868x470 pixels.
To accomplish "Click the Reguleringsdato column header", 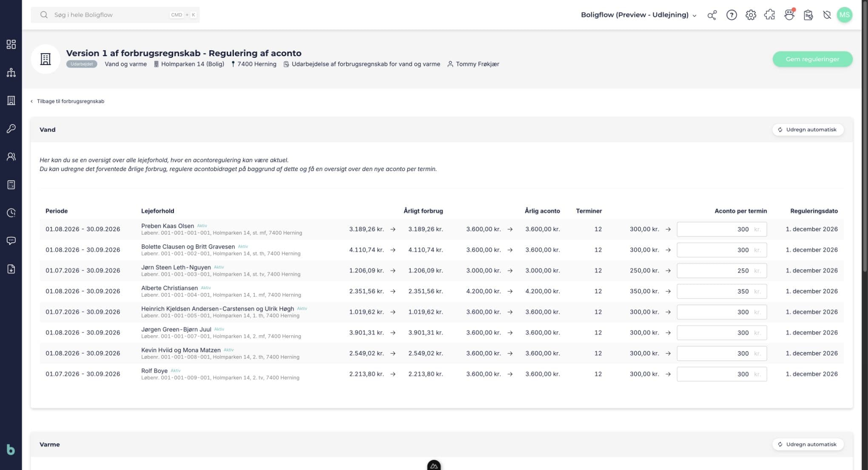I will click(814, 211).
